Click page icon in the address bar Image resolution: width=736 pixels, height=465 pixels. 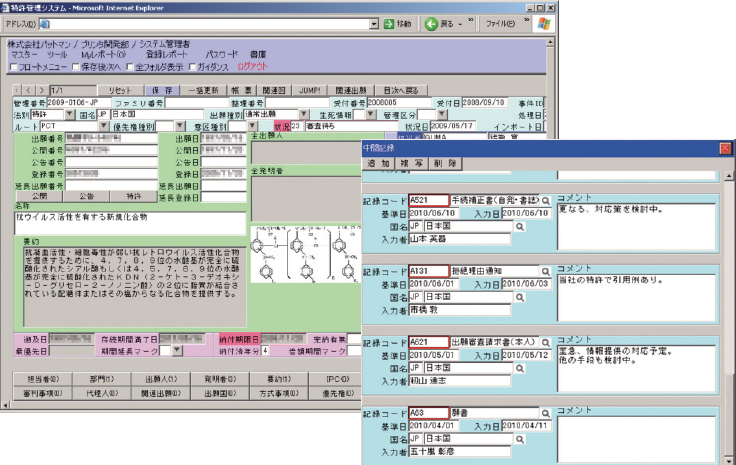point(45,24)
